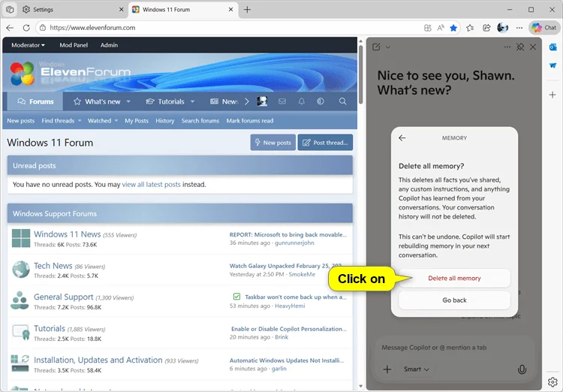Click the New posts button with lightning icon
Viewport: 563px width, 392px height.
tap(273, 143)
